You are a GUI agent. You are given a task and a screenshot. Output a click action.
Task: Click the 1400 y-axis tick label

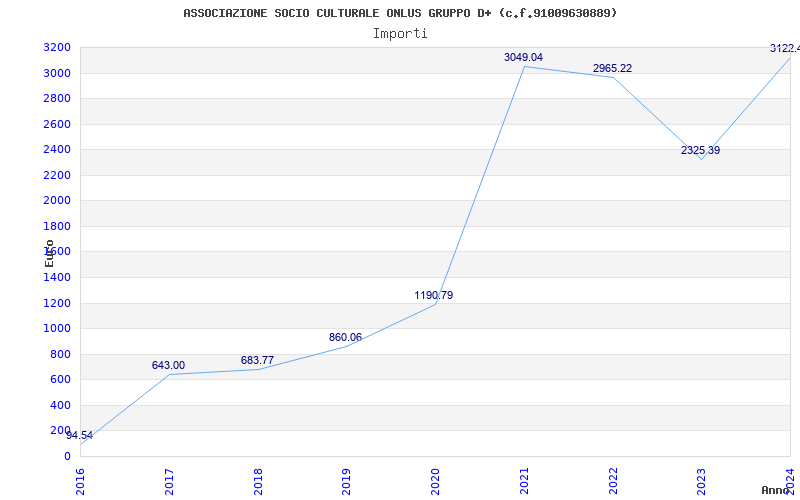point(57,278)
